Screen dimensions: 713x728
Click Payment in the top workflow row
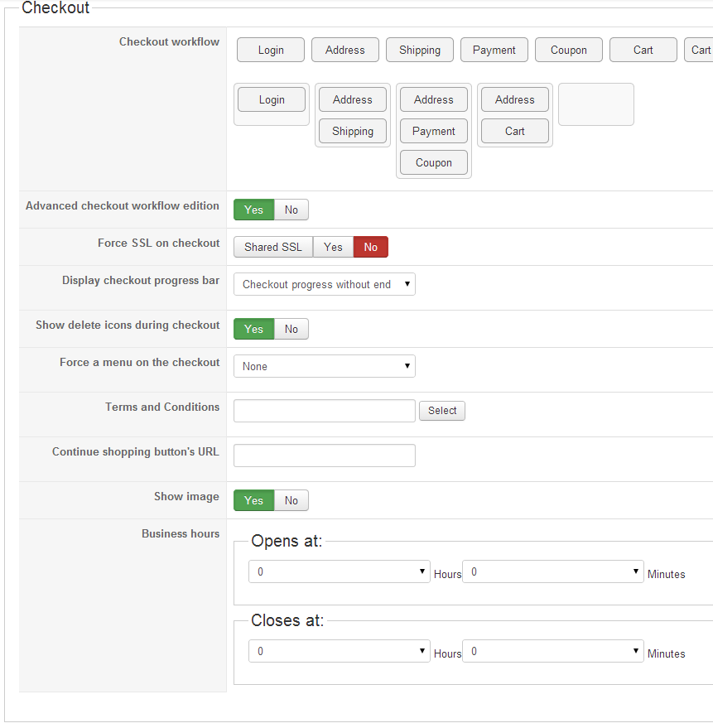[x=494, y=50]
